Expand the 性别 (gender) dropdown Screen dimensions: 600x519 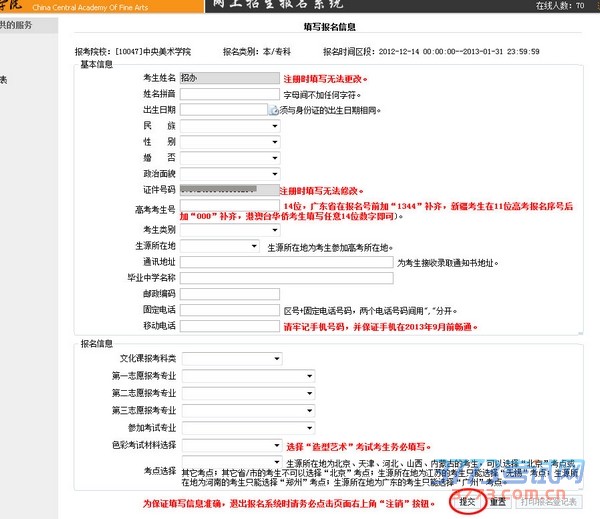[229, 141]
